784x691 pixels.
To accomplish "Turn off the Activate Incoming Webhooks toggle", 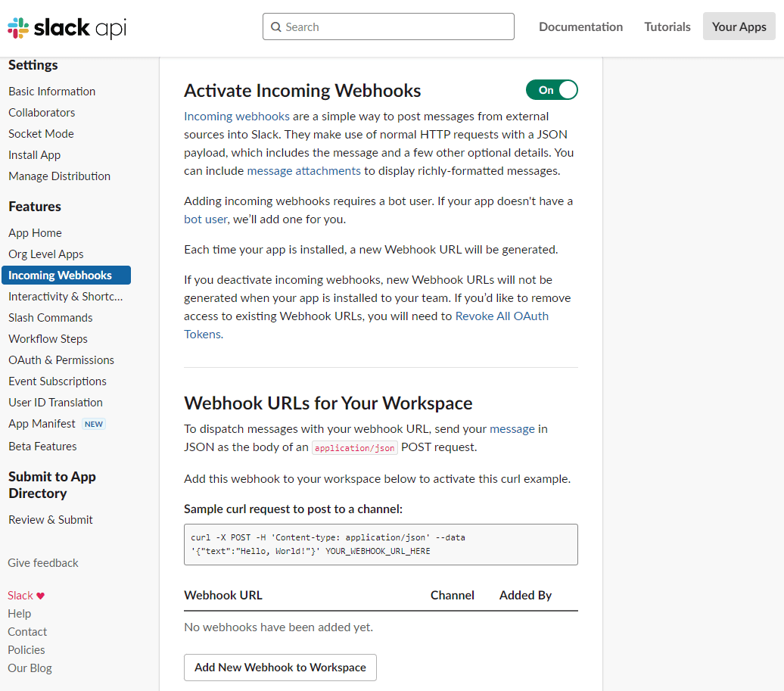I will pyautogui.click(x=552, y=90).
